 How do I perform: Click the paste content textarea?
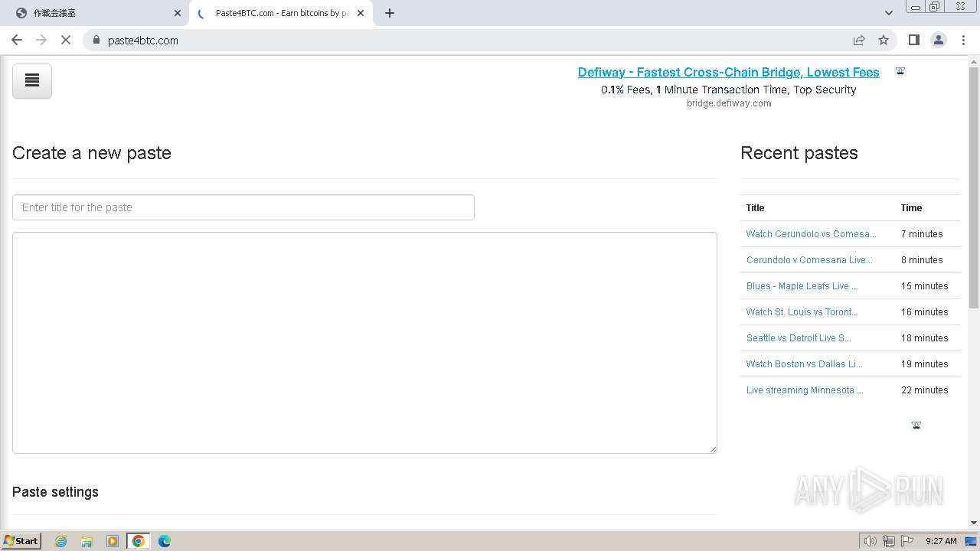[364, 343]
